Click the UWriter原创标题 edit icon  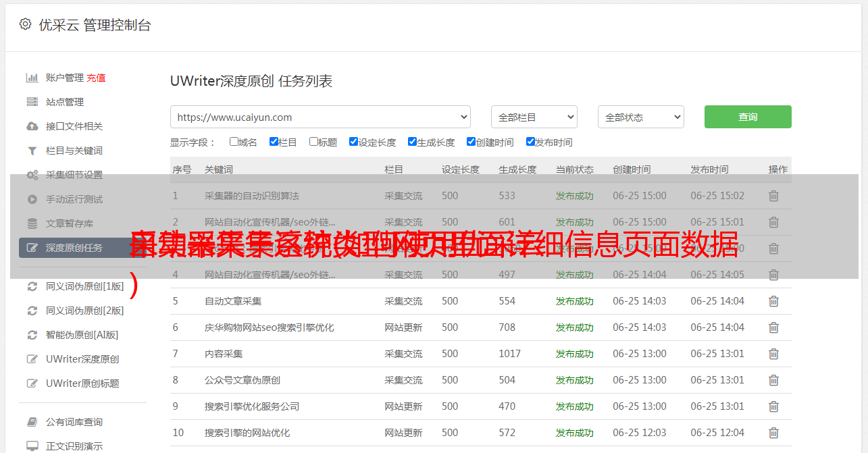[x=32, y=383]
